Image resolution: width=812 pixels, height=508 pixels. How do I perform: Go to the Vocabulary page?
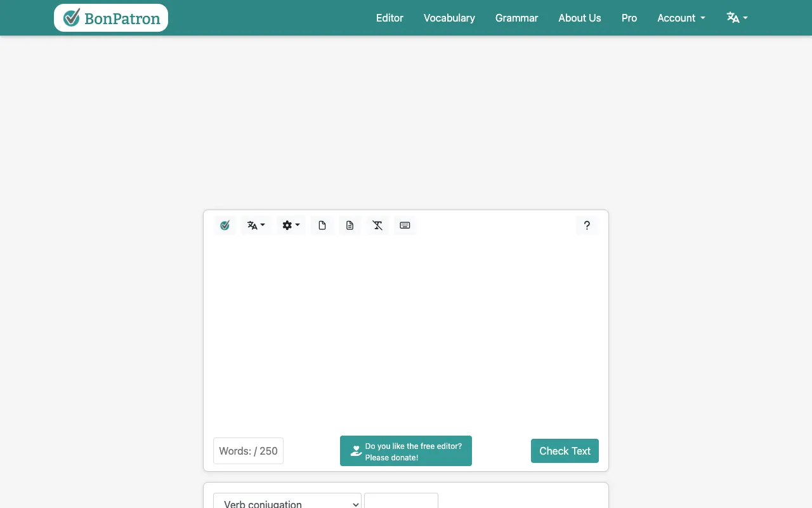(x=449, y=18)
